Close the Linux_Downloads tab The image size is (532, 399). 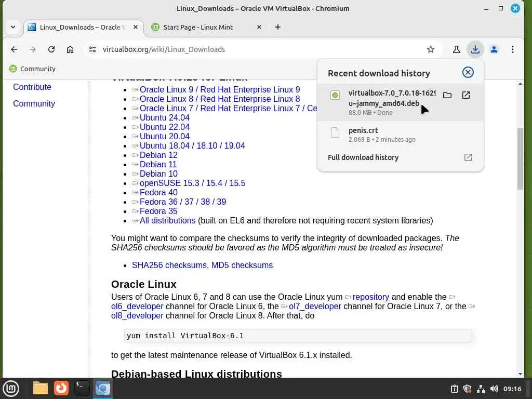pos(136,27)
